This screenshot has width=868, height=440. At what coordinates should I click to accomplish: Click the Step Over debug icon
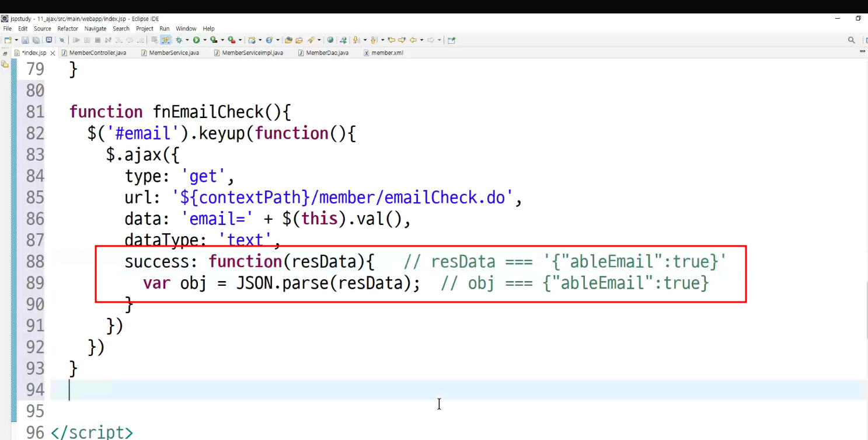pos(130,40)
